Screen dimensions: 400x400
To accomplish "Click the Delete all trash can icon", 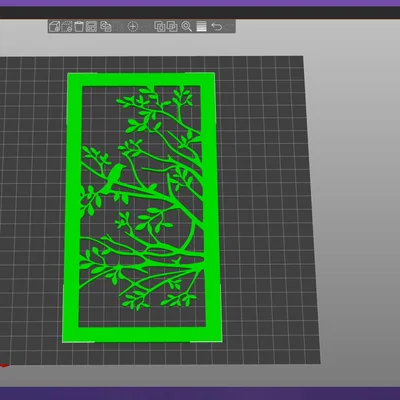I will click(79, 26).
